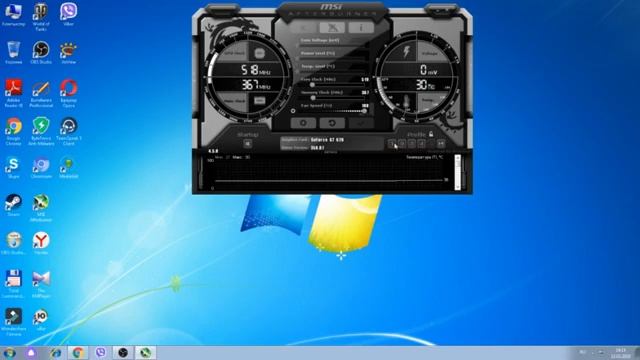Click the Power Limit slider track
The width and height of the screenshot is (640, 360).
click(x=334, y=59)
